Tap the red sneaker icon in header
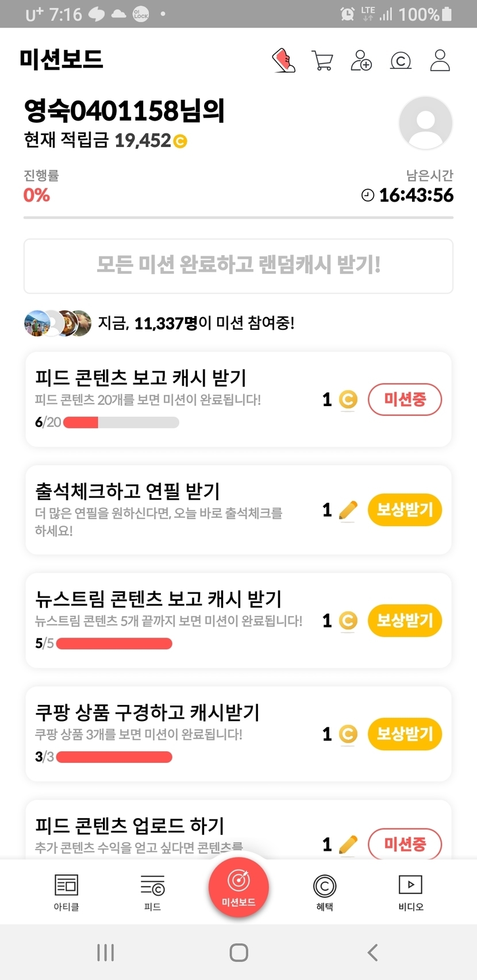This screenshot has height=980, width=477. coord(283,60)
